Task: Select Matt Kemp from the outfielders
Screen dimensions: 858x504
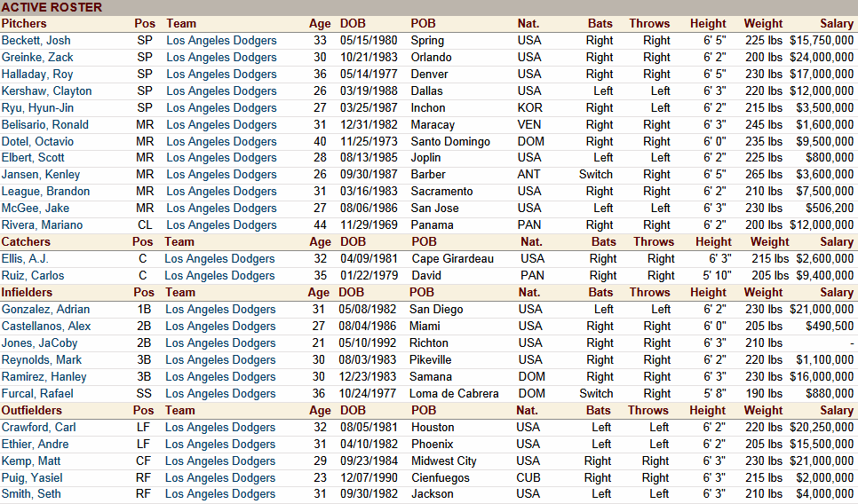Action: tap(31, 461)
